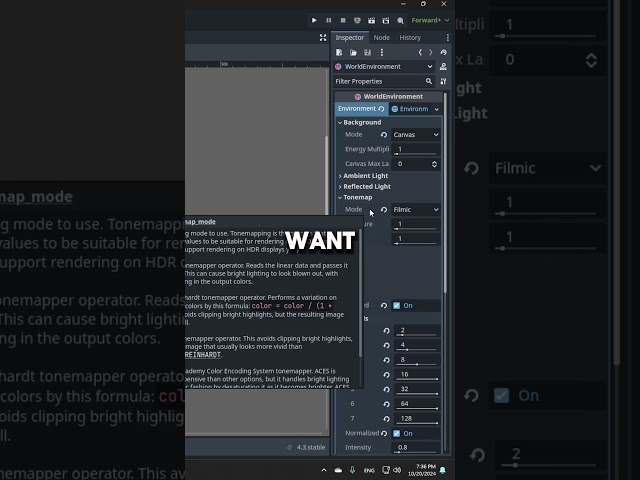Run a specific scene clapperboard icon
The height and width of the screenshot is (480, 640).
386,20
